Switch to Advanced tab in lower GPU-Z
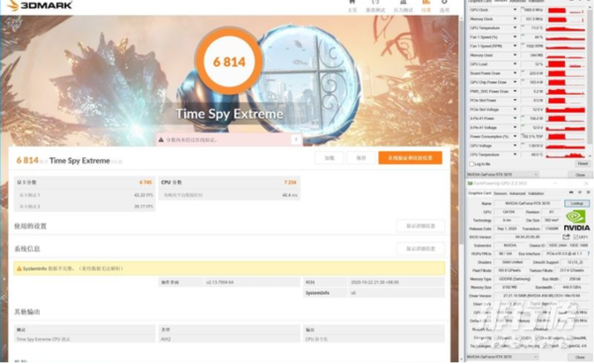 coord(518,193)
